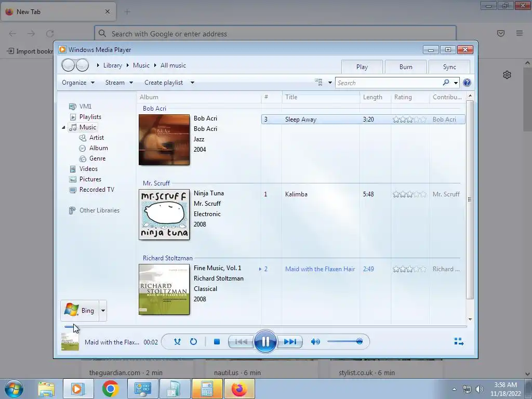Switch to Now Playing view

pos(459,342)
